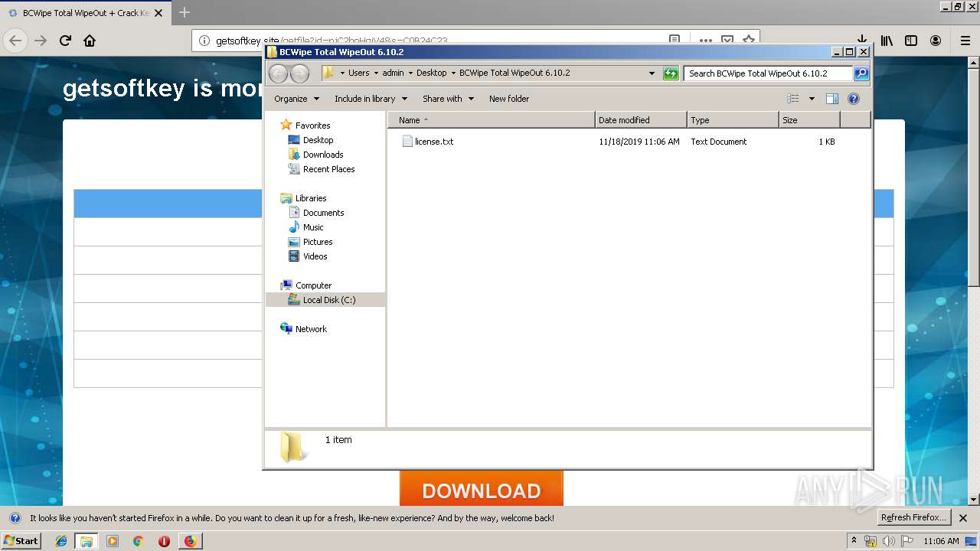Toggle Firefox sidebar view
The image size is (980, 551).
tap(911, 41)
